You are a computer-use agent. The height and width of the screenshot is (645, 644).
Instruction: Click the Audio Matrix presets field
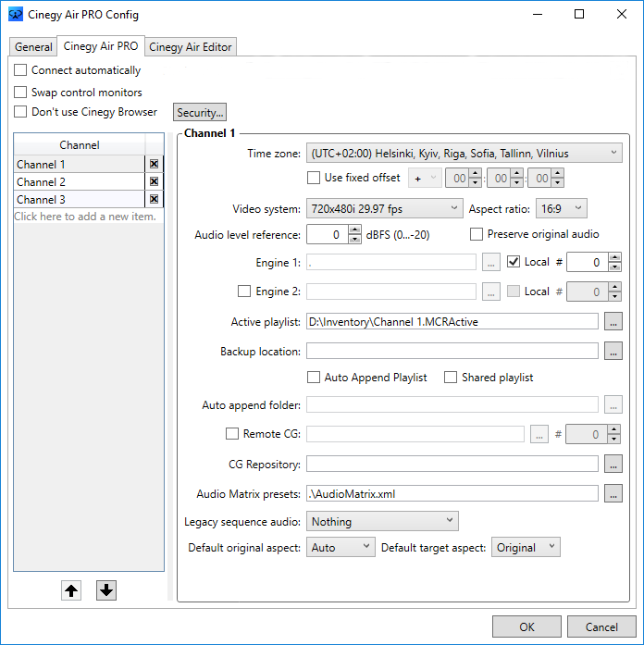click(452, 493)
